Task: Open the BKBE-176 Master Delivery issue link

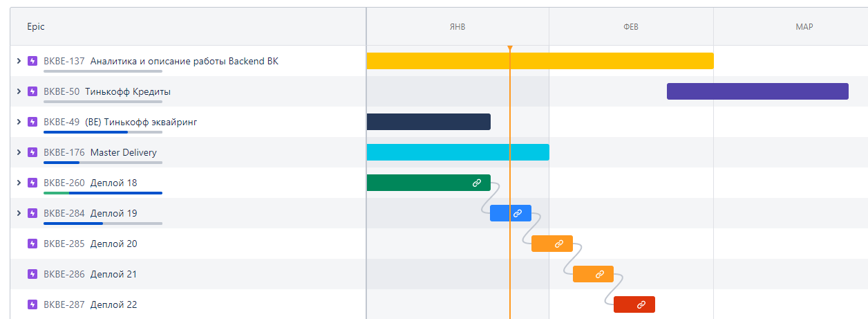Action: pyautogui.click(x=64, y=152)
